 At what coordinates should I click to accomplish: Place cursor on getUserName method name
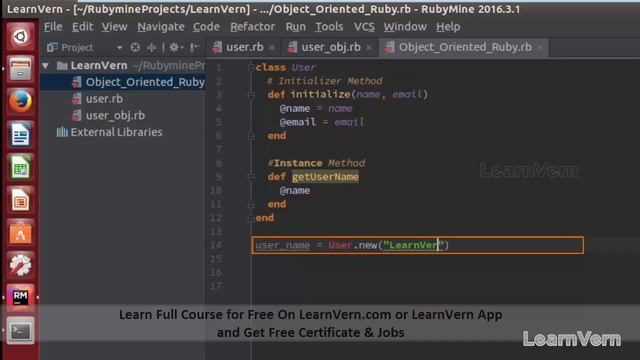click(x=325, y=177)
